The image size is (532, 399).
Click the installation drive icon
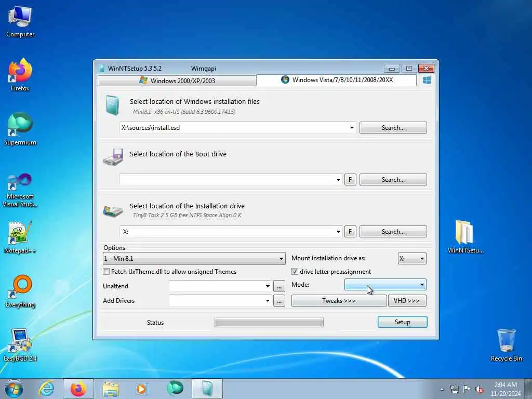113,211
